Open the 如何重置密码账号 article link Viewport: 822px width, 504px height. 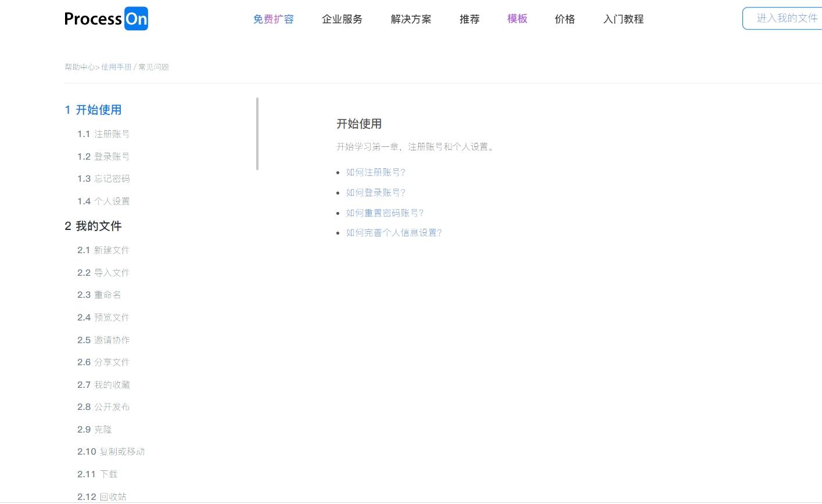(x=384, y=213)
